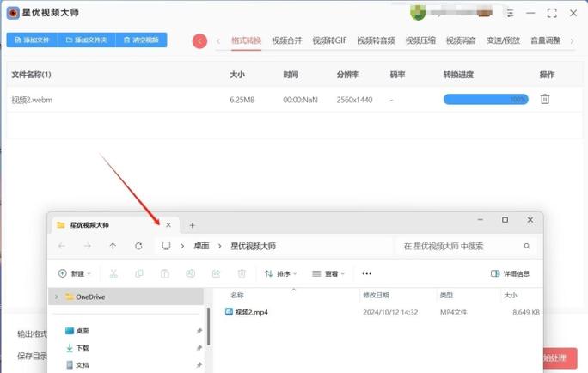The width and height of the screenshot is (588, 373).
Task: Click the PC monitor icon in address bar
Action: [x=166, y=246]
